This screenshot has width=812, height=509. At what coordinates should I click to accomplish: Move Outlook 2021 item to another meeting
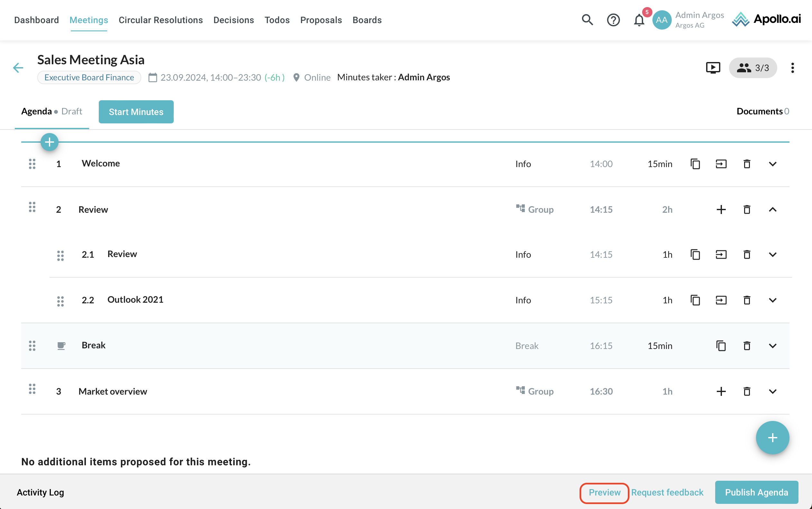(721, 300)
